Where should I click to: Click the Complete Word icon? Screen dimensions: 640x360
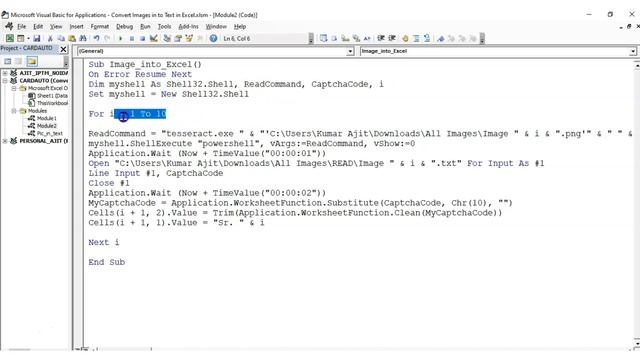(x=367, y=38)
